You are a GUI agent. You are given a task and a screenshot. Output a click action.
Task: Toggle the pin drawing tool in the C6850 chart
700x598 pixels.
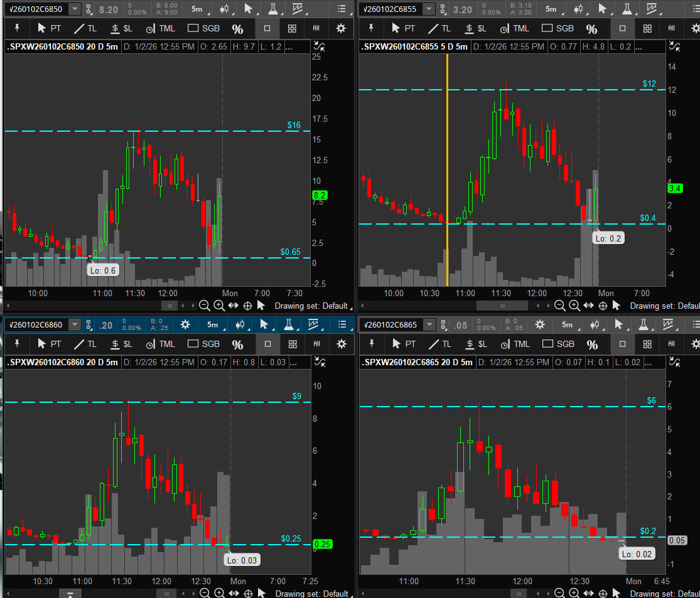(x=18, y=28)
